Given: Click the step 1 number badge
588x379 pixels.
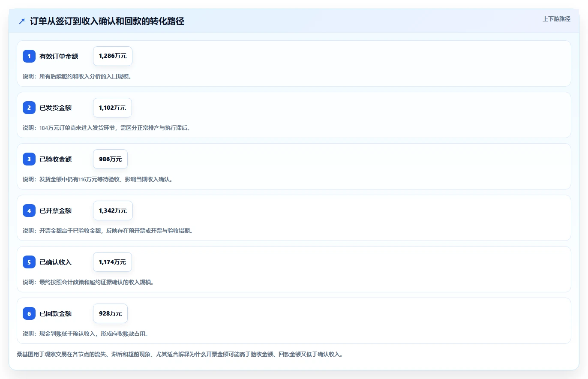Looking at the screenshot, I should coord(29,56).
